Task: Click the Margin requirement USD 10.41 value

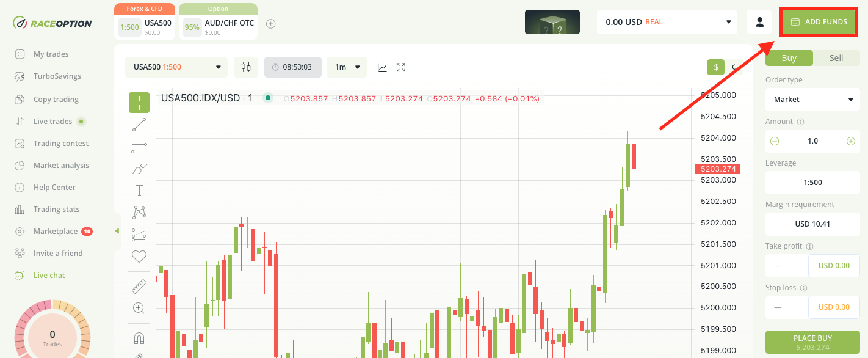Action: (x=812, y=224)
